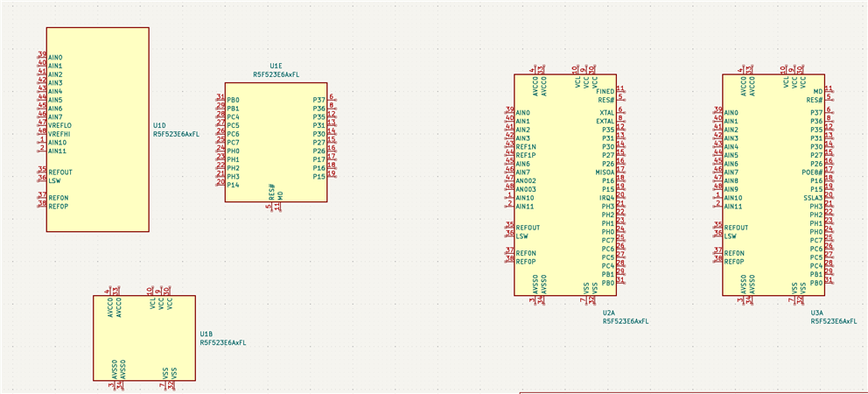Select the POE8# pin on U3A
This screenshot has width=868, height=394.
812,172
